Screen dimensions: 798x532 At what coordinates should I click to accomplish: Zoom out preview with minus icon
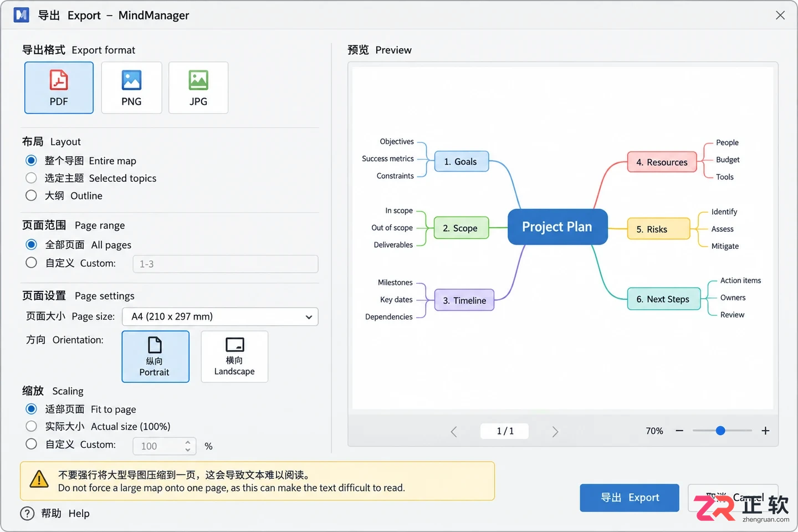tap(679, 431)
